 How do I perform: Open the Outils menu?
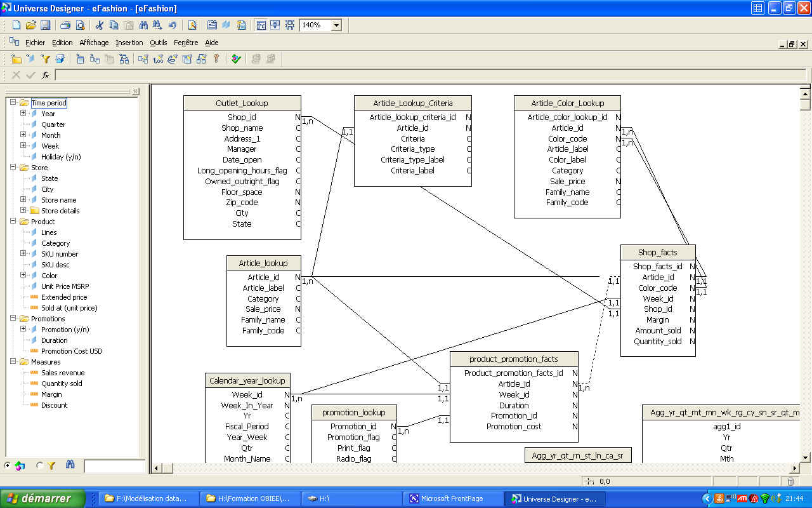(159, 43)
